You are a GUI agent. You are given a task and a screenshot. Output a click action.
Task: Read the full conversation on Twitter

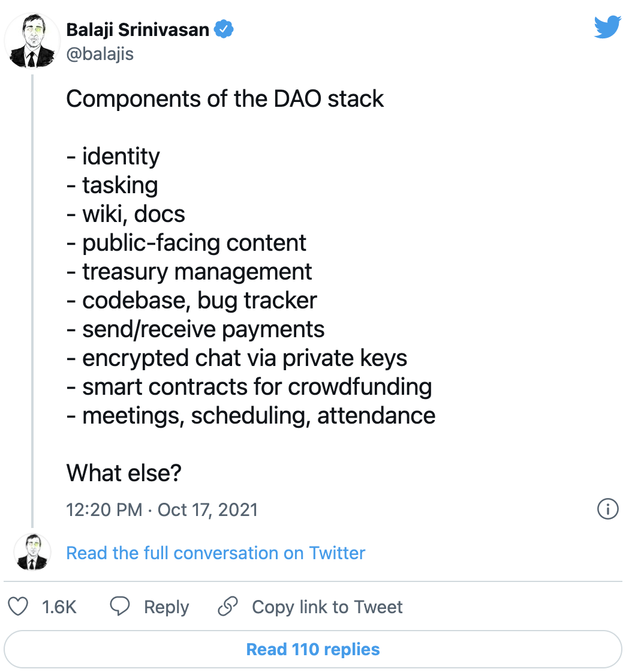pos(215,553)
